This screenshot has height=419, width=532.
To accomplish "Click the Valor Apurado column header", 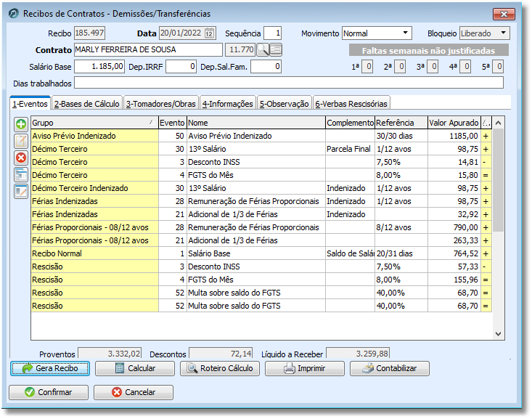I will coord(454,123).
